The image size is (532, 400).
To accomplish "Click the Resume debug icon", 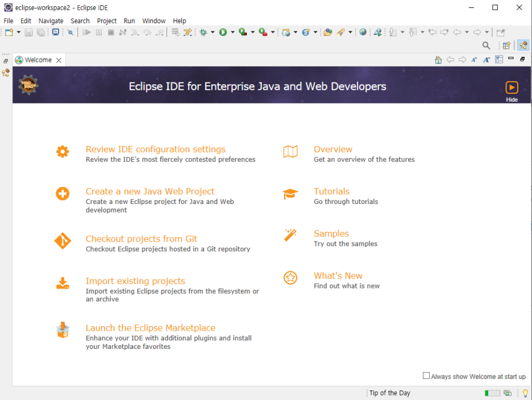I will click(x=86, y=32).
